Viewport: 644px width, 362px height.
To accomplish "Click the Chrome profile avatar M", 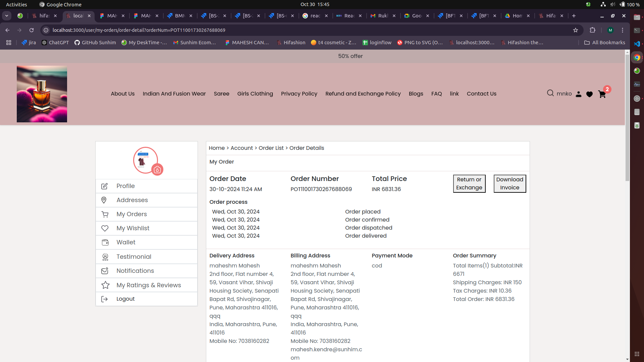I will point(610,30).
